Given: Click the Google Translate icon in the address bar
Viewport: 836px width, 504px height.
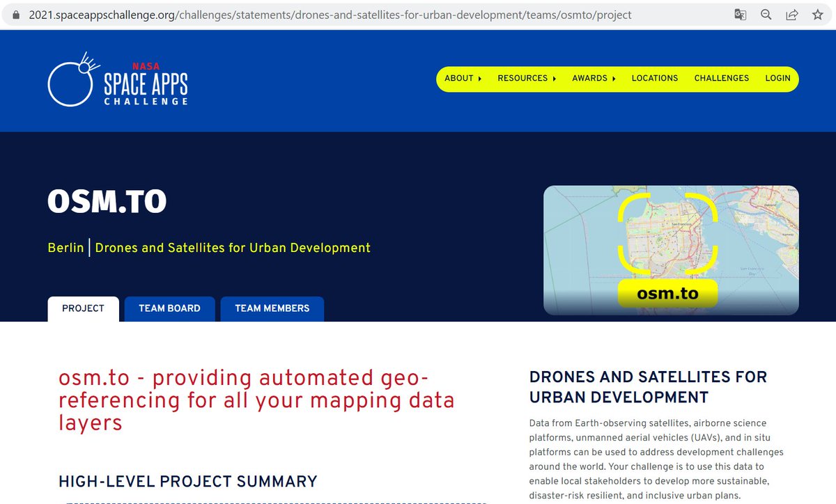Looking at the screenshot, I should coord(740,14).
